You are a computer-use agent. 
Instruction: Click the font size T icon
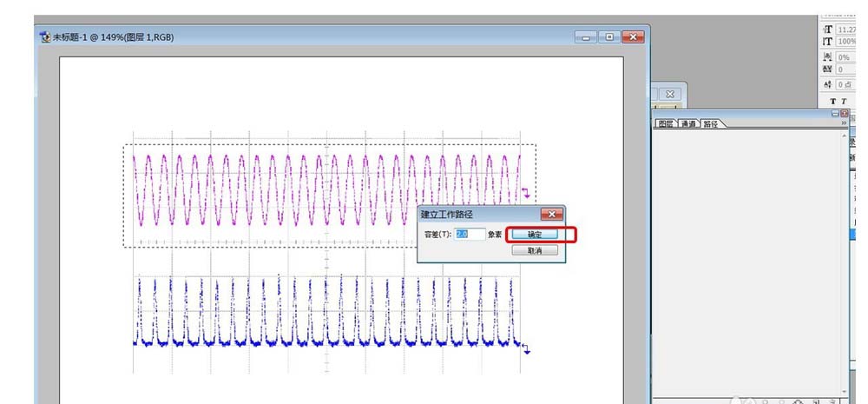point(828,30)
